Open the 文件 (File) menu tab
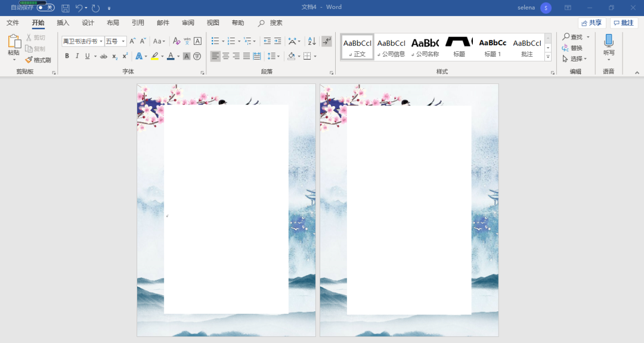This screenshot has width=644, height=343. (x=13, y=23)
